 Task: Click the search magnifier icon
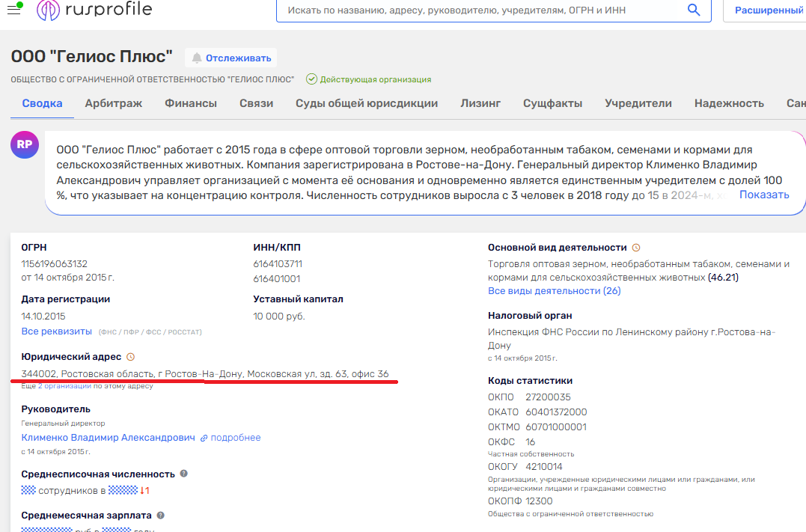[x=694, y=10]
